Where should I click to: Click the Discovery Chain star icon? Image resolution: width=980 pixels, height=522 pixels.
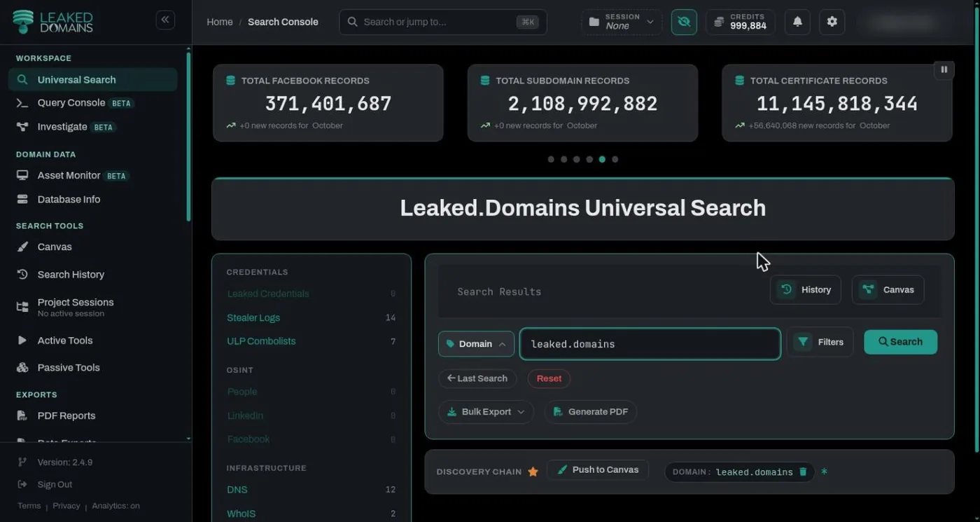pos(533,472)
